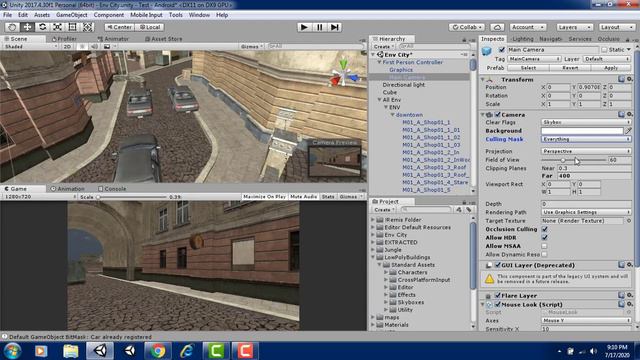
Task: Click Target Texture object picker circle
Action: [629, 220]
